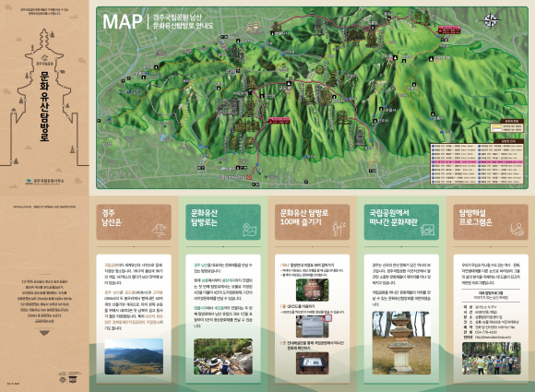Image resolution: width=535 pixels, height=392 pixels.
Task: Click the pagoda outline illustration on the cover
Action: (44, 98)
